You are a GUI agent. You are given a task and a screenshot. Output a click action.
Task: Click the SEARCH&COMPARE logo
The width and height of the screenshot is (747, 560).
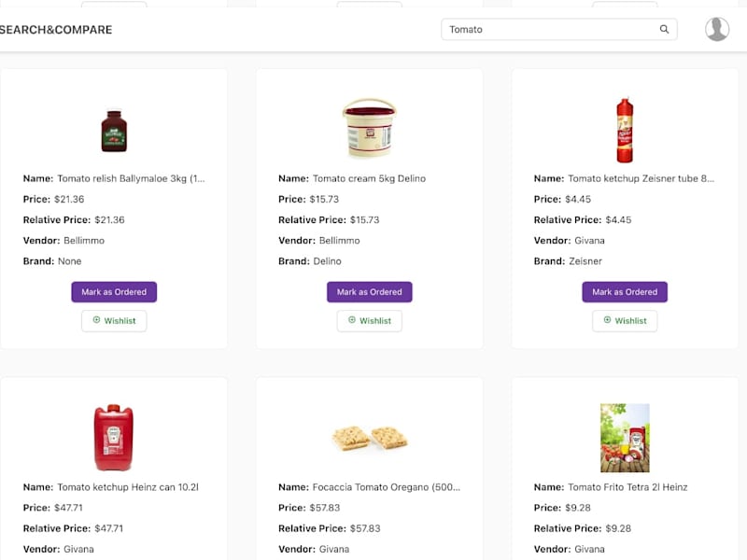[x=56, y=30]
